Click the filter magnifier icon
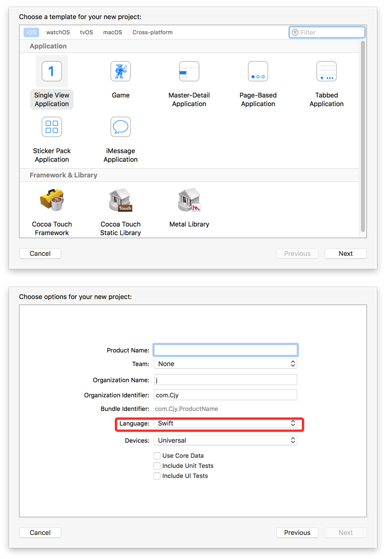This screenshot has height=559, width=386. [x=295, y=32]
